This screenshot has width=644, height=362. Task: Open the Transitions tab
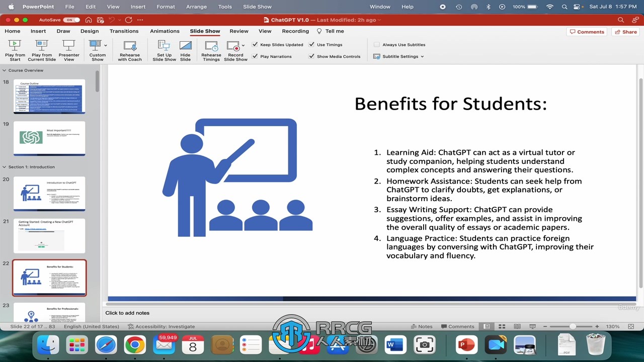point(124,31)
